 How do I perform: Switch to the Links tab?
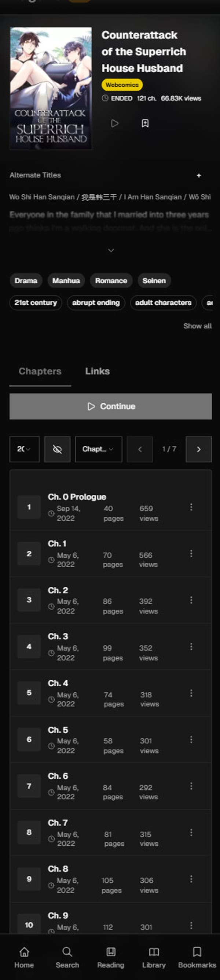click(x=97, y=371)
